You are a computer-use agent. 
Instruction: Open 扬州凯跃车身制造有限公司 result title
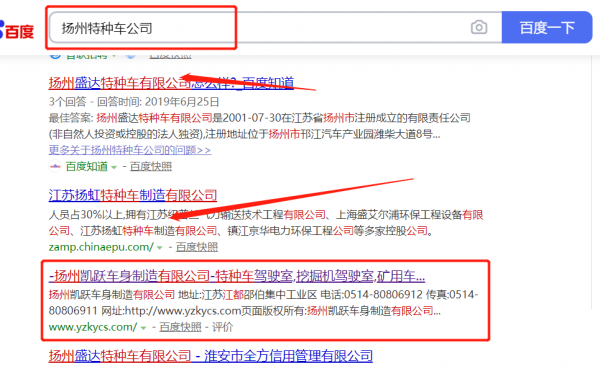(237, 276)
